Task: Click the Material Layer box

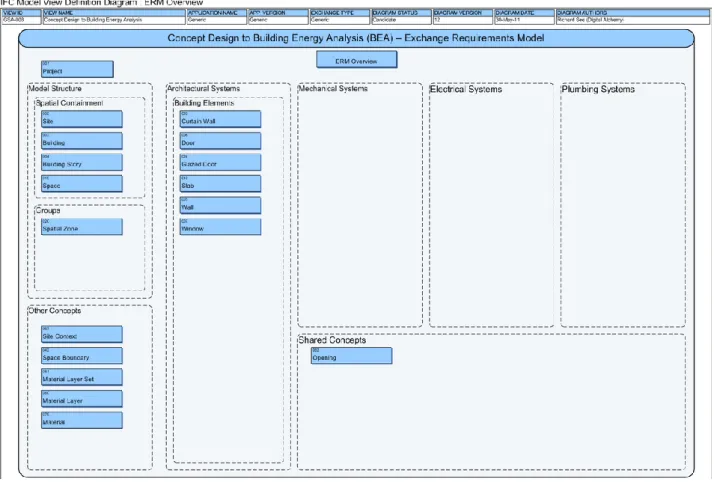Action: [x=82, y=399]
